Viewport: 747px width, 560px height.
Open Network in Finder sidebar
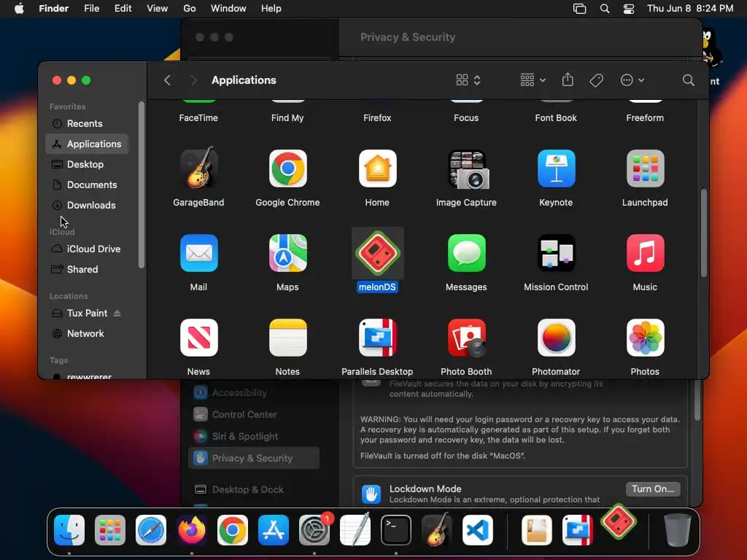87,333
